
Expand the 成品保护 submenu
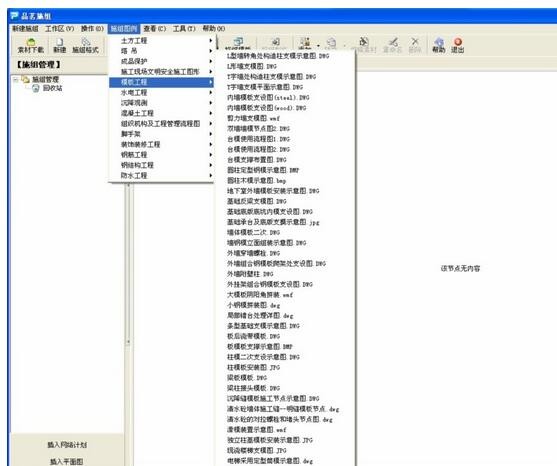pyautogui.click(x=161, y=61)
